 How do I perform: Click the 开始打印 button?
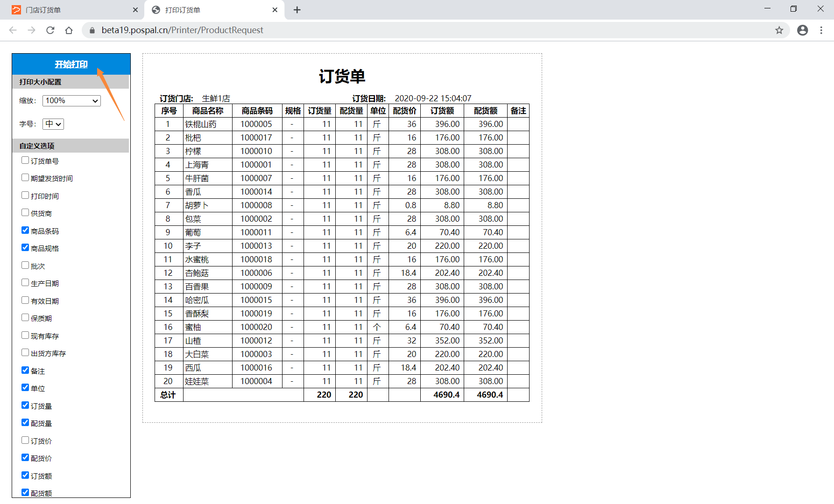pyautogui.click(x=71, y=64)
